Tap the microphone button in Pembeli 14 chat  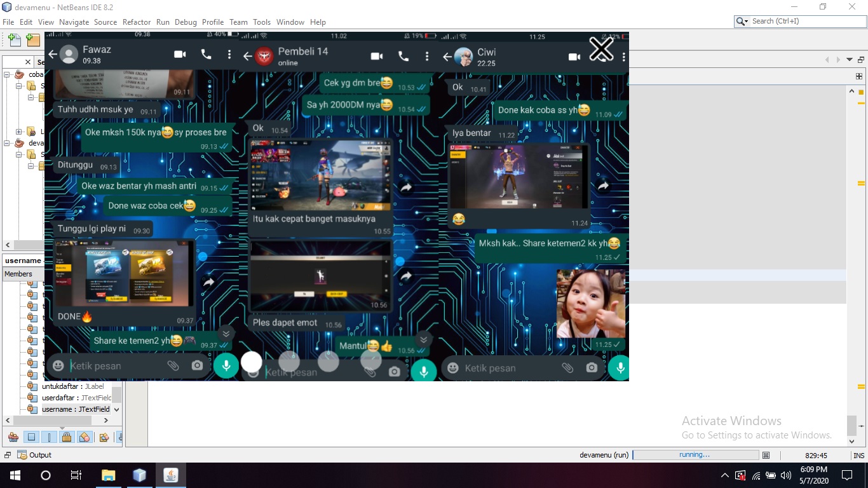point(424,371)
